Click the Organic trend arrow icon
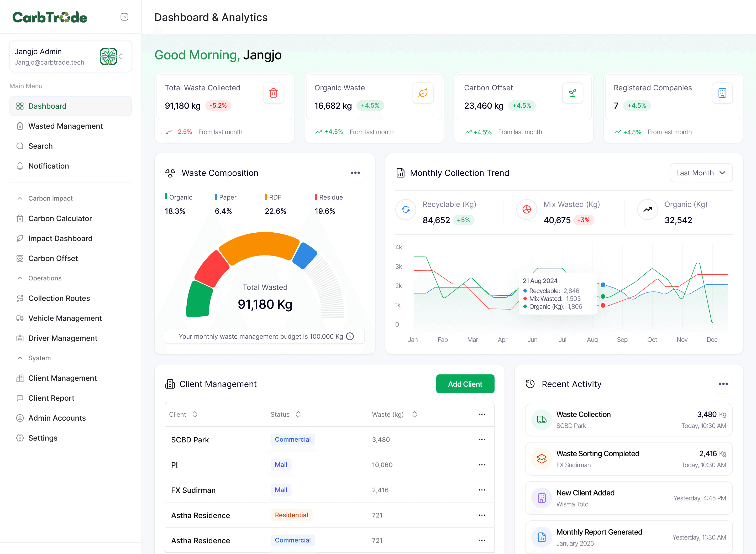The width and height of the screenshot is (756, 554). pyautogui.click(x=647, y=210)
